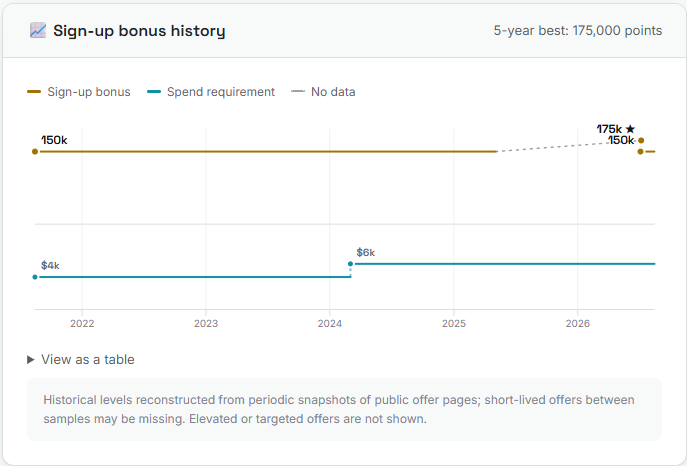Screen dimensions: 687x466
Task: Click the gray dashed No data legend swatch
Action: pyautogui.click(x=298, y=92)
